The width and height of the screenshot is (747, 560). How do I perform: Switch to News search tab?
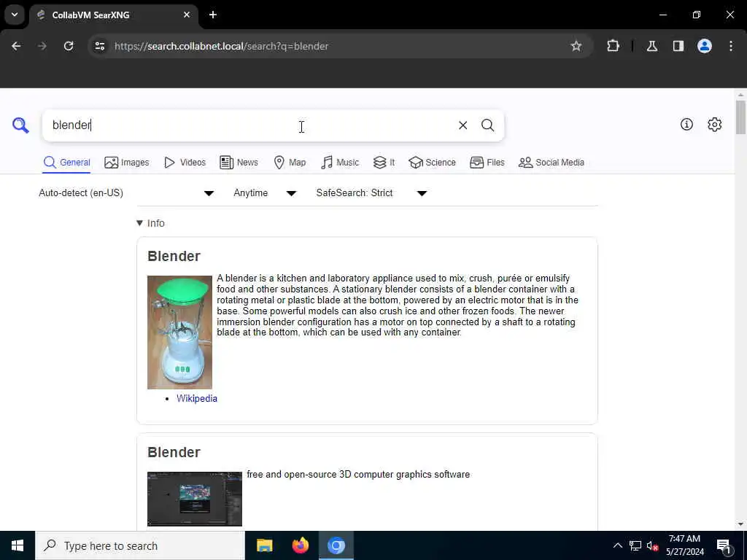(x=239, y=163)
